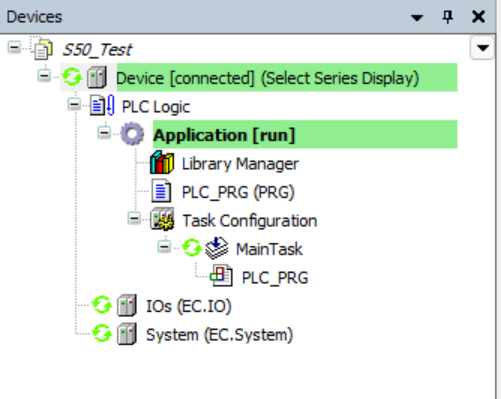Viewport: 501px width, 399px height.
Task: Pin the Devices panel with pushpin icon
Action: pyautogui.click(x=448, y=17)
